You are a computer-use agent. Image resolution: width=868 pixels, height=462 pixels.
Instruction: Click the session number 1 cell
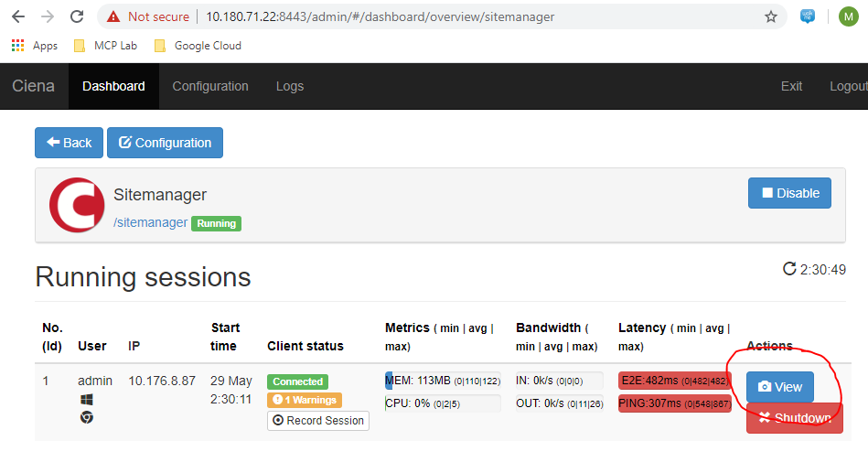tap(46, 381)
